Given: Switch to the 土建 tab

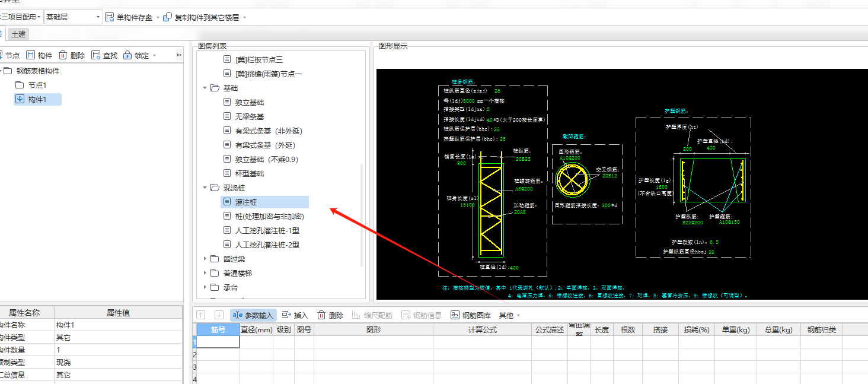Looking at the screenshot, I should (18, 34).
